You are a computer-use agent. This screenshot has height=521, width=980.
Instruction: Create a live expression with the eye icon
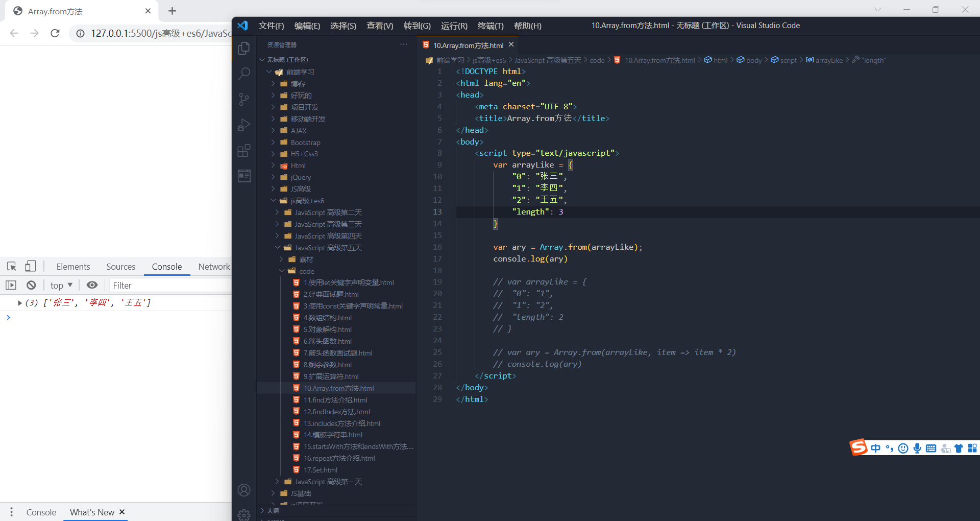tap(92, 285)
